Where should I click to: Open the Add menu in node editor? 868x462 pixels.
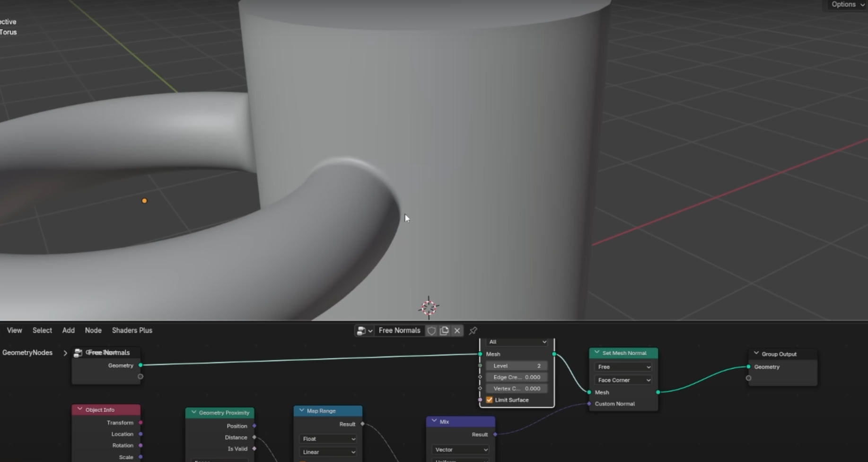(69, 330)
